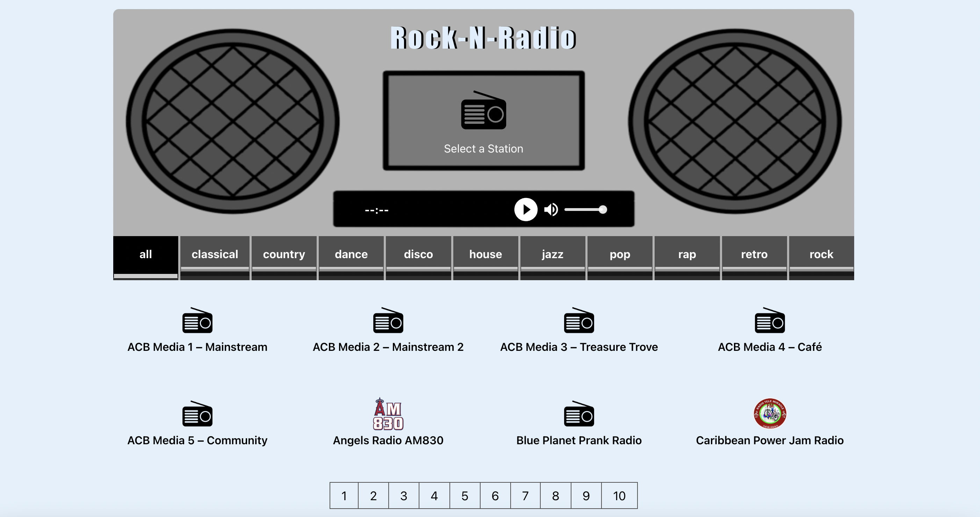Select the ACB Media 4 – Café station icon
The image size is (980, 517).
[770, 321]
